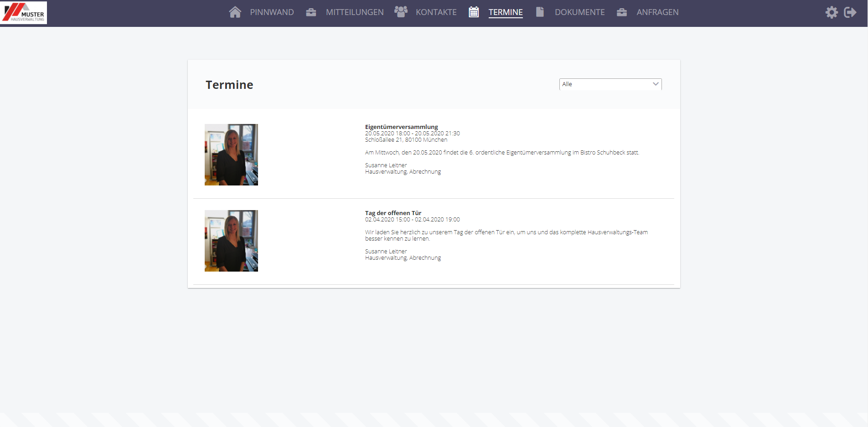Open Anfragen via the briefcase icon
Viewport: 868px width, 427px height.
[x=621, y=12]
